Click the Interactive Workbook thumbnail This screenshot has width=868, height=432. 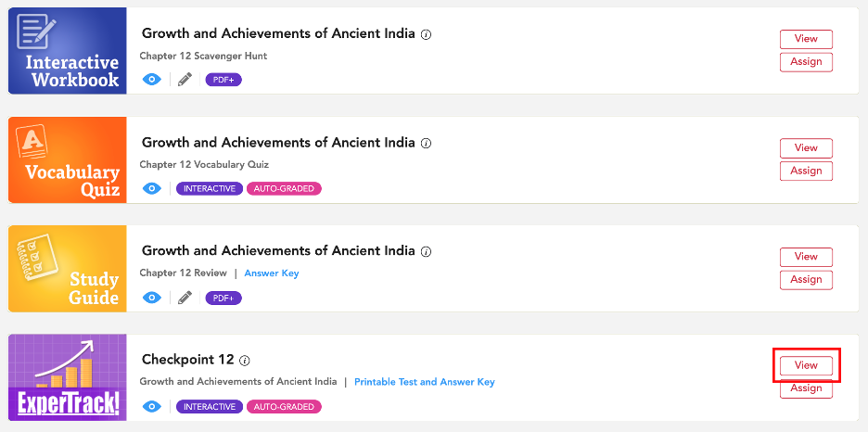coord(68,51)
